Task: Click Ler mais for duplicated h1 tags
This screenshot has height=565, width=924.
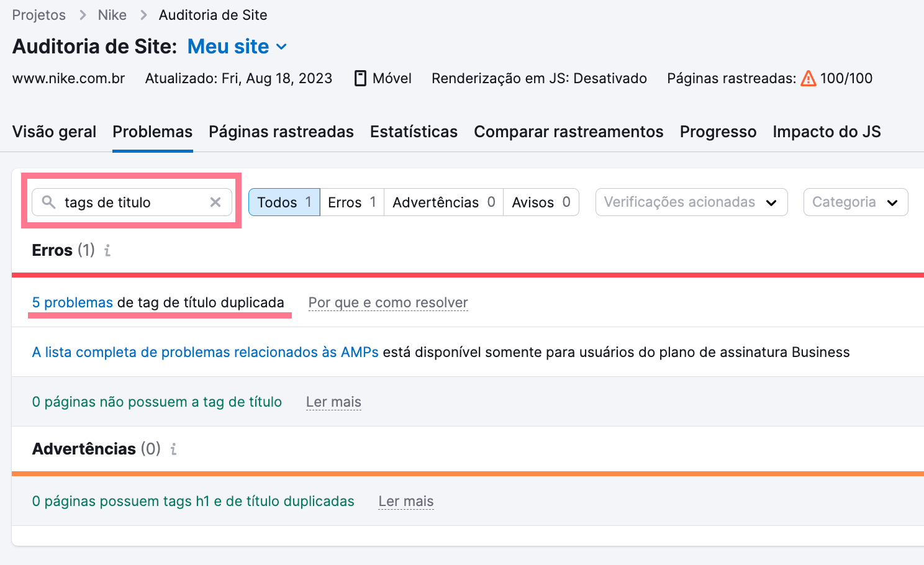Action: [406, 501]
